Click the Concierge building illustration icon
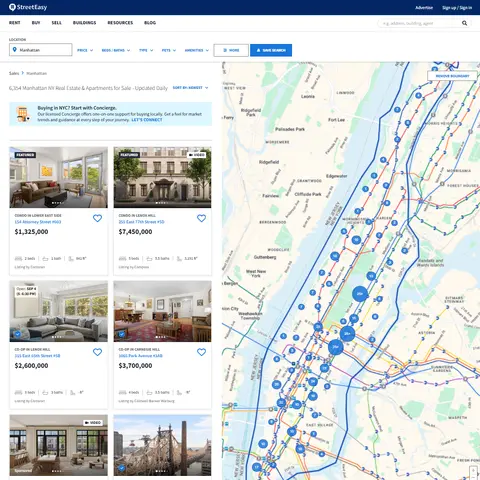Image resolution: width=480 pixels, height=480 pixels. click(x=22, y=114)
